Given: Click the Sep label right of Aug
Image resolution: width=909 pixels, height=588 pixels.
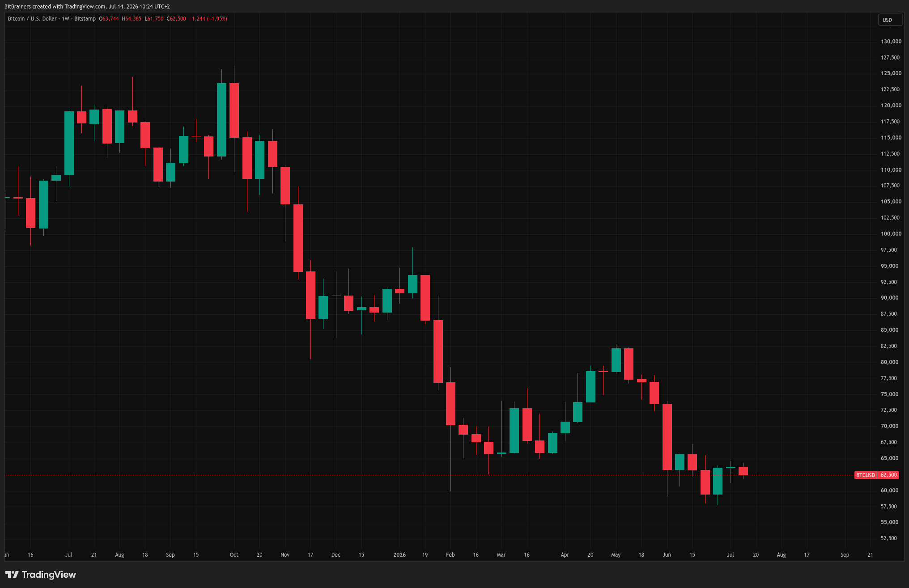Looking at the screenshot, I should click(x=845, y=555).
